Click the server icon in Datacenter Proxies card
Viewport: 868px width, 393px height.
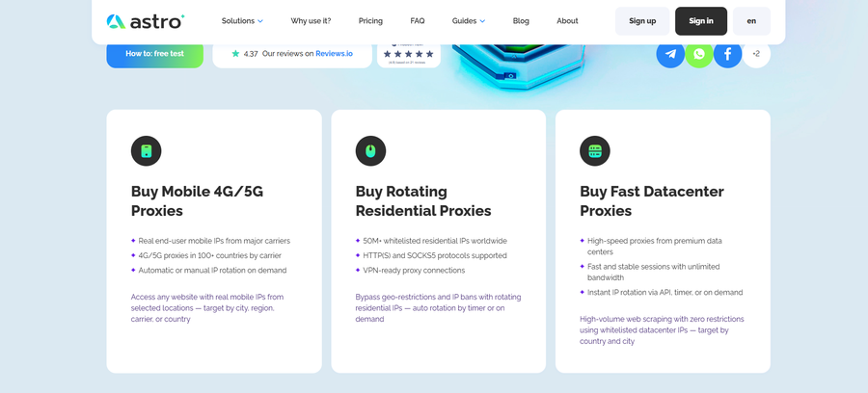pyautogui.click(x=594, y=151)
